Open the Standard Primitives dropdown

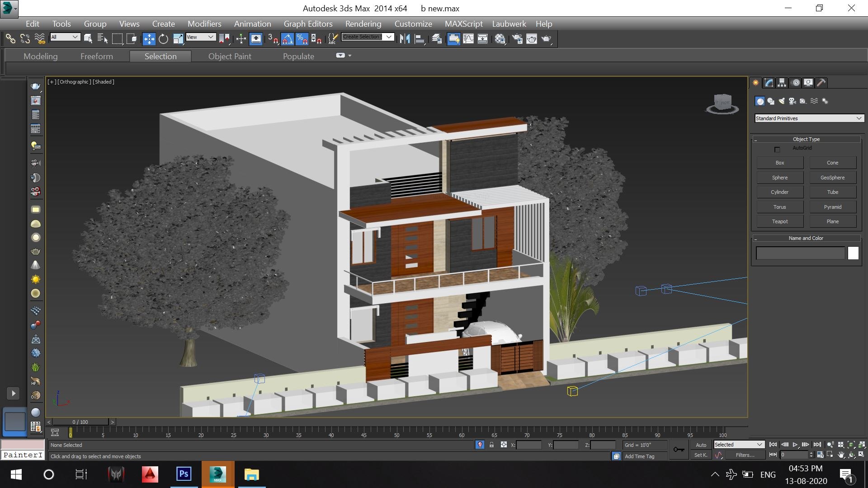(809, 118)
